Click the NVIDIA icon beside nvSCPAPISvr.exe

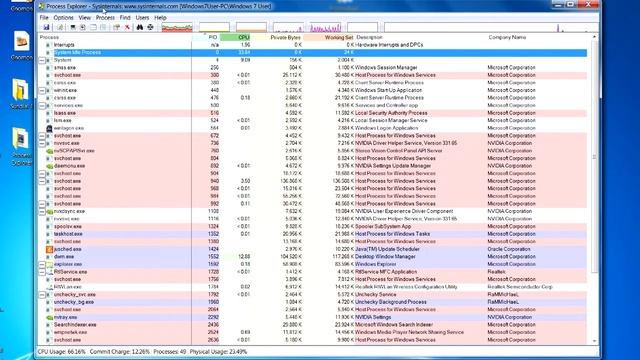pos(49,151)
